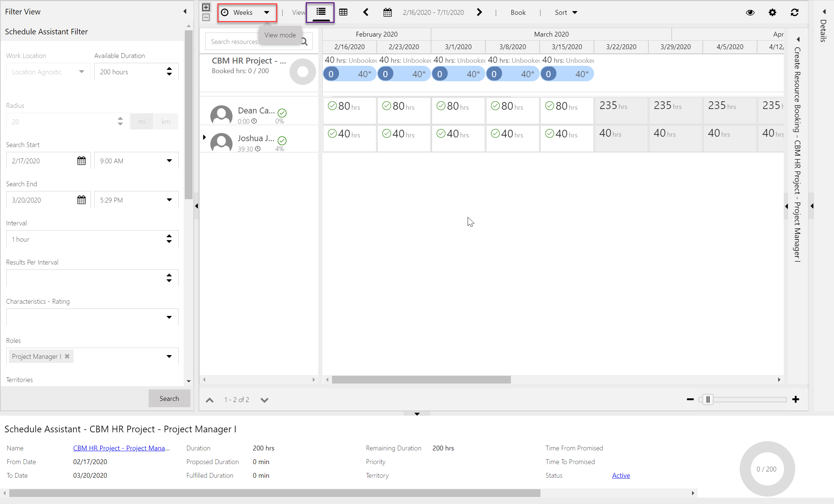Select Dean's 80 hrs cell for 3/15/2020

(567, 110)
